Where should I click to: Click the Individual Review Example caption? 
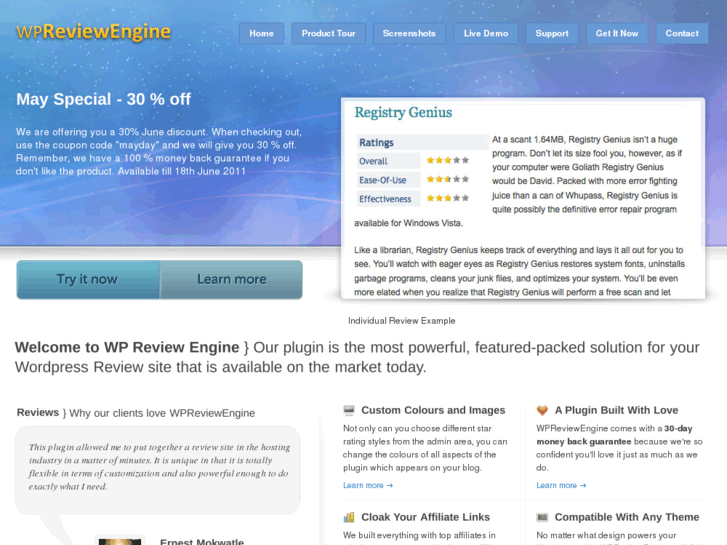[402, 321]
